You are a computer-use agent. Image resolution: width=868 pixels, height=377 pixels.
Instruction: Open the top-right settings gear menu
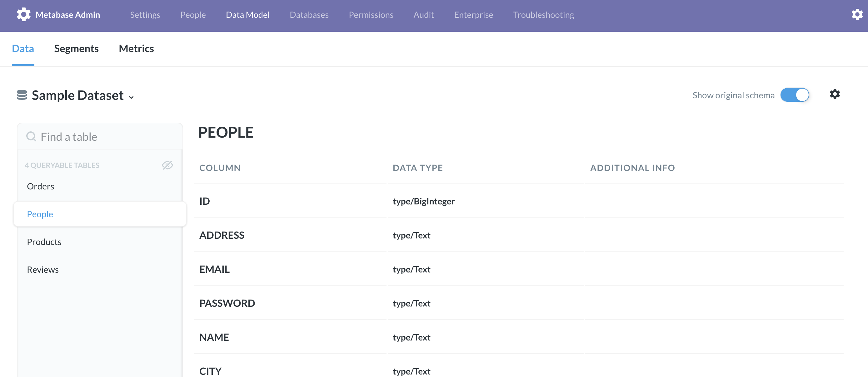click(857, 14)
